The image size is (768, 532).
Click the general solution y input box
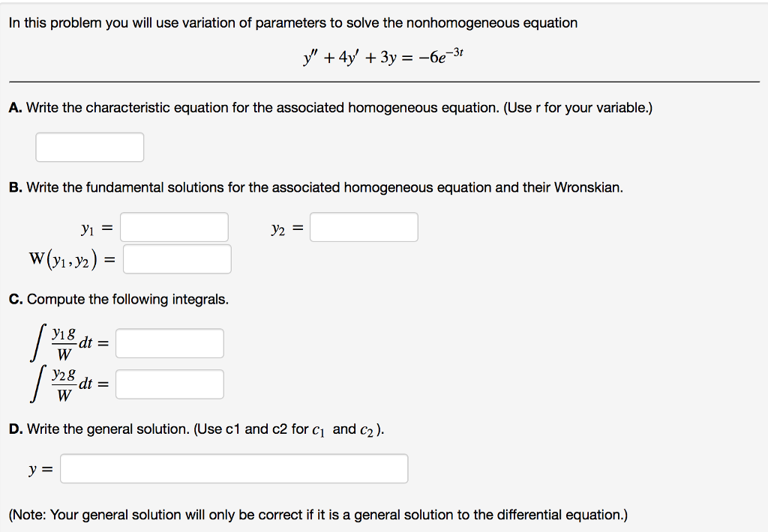pos(234,468)
